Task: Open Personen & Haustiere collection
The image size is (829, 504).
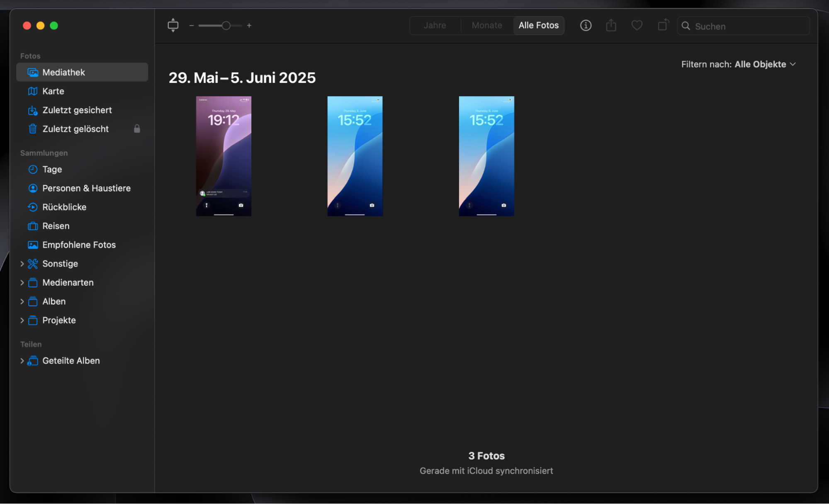Action: tap(86, 188)
